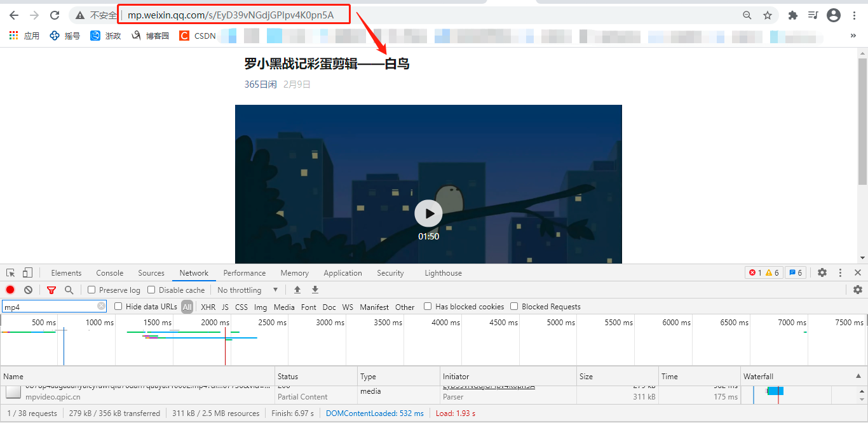
Task: Click the errors and warnings counter
Action: [764, 272]
